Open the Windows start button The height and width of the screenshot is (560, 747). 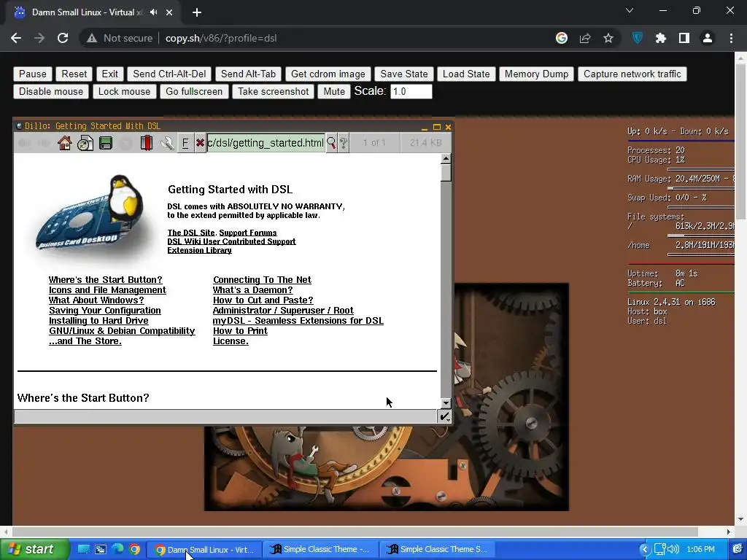pyautogui.click(x=34, y=549)
